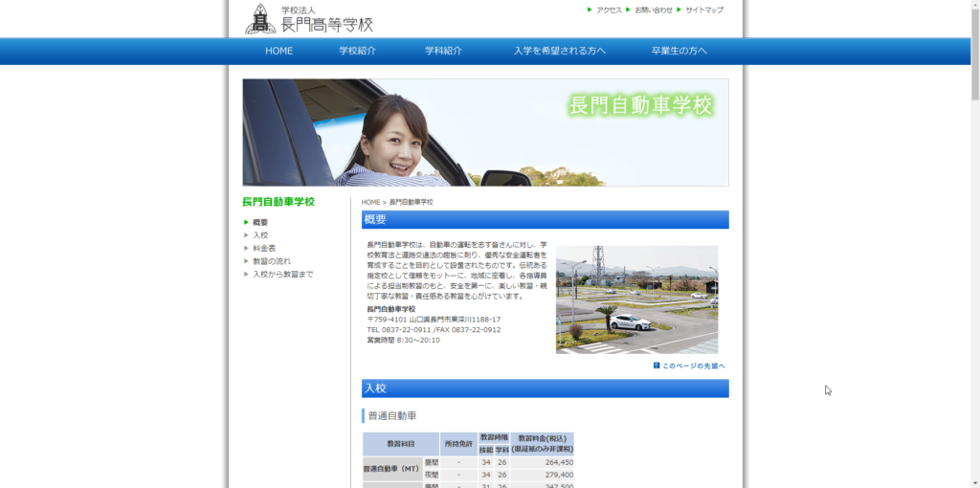
Task: Click the 279,400 fee cell
Action: (x=542, y=476)
